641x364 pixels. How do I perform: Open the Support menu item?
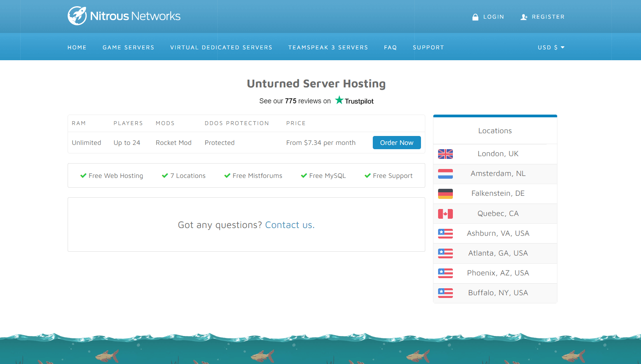pos(428,47)
